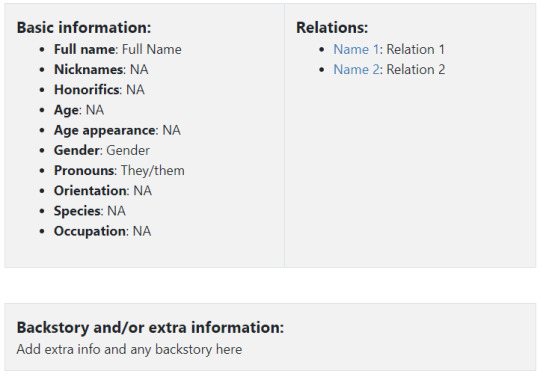This screenshot has height=374, width=540.
Task: Click the Age appearance entry
Action: (117, 130)
